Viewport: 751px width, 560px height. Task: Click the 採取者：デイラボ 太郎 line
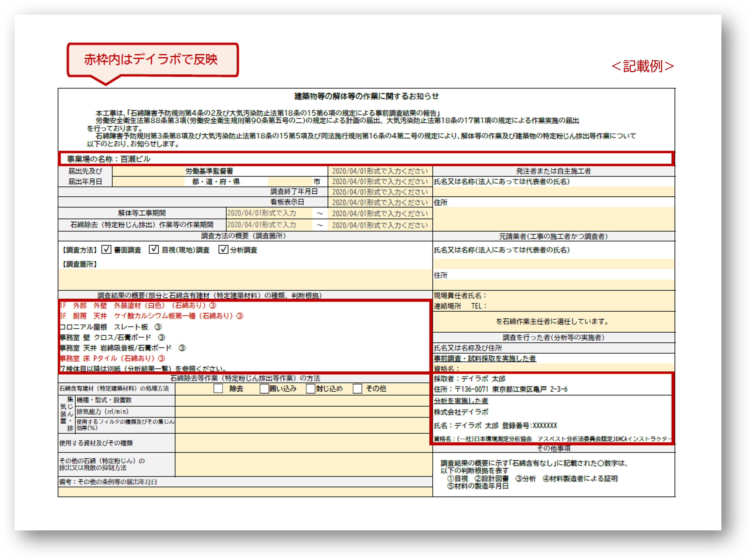pos(470,379)
